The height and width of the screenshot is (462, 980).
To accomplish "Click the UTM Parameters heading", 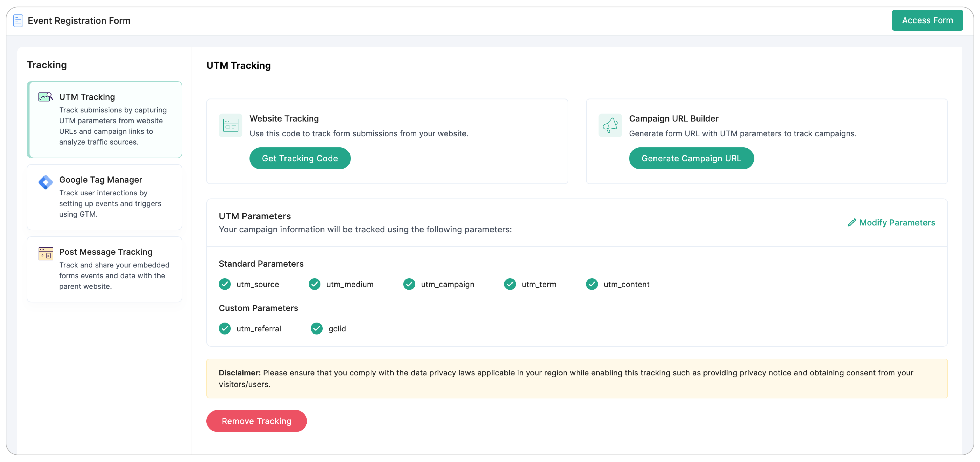I will [x=255, y=216].
